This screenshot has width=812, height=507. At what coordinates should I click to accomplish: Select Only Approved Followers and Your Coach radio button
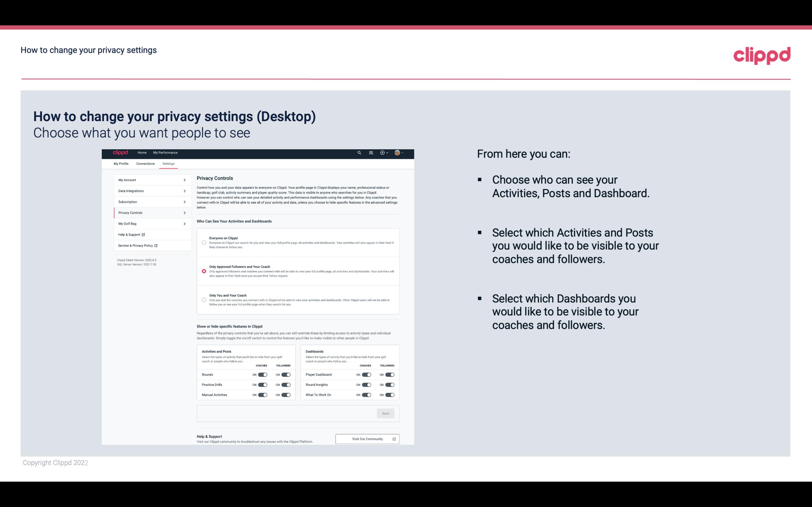click(x=203, y=271)
